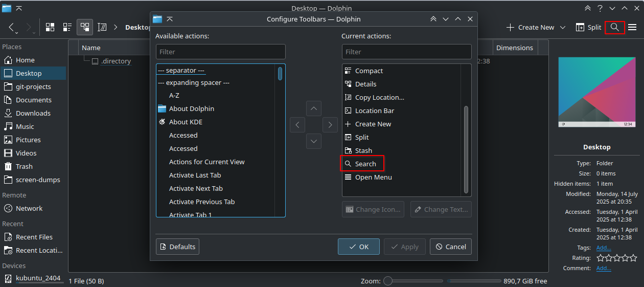Click Current actions list scrollbar
Image resolution: width=644 pixels, height=287 pixels.
click(466, 149)
